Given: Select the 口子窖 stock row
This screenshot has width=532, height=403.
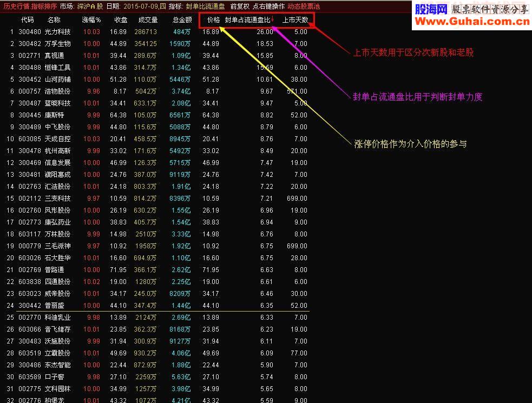Looking at the screenshot, I should (x=158, y=377).
